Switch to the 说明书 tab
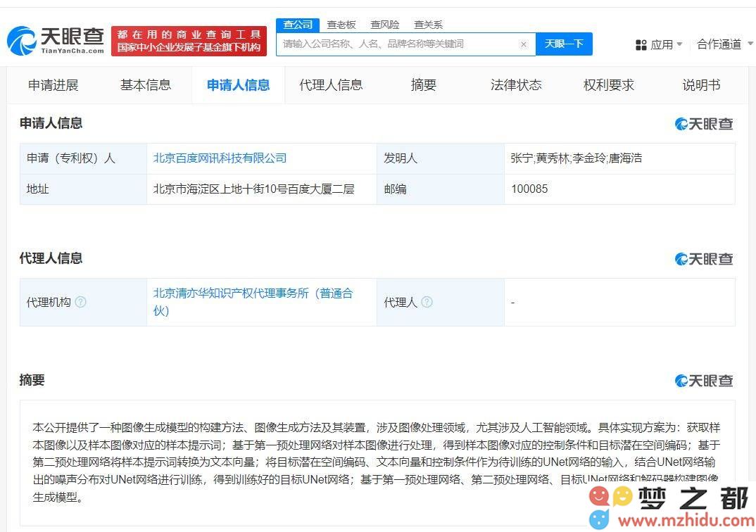This screenshot has height=532, width=756. (x=701, y=85)
